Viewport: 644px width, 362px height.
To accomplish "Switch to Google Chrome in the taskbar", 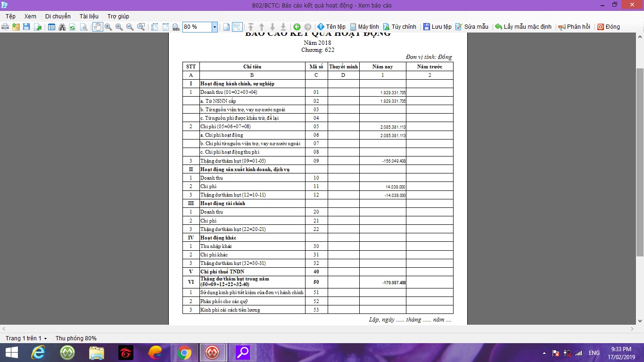I will pyautogui.click(x=184, y=353).
